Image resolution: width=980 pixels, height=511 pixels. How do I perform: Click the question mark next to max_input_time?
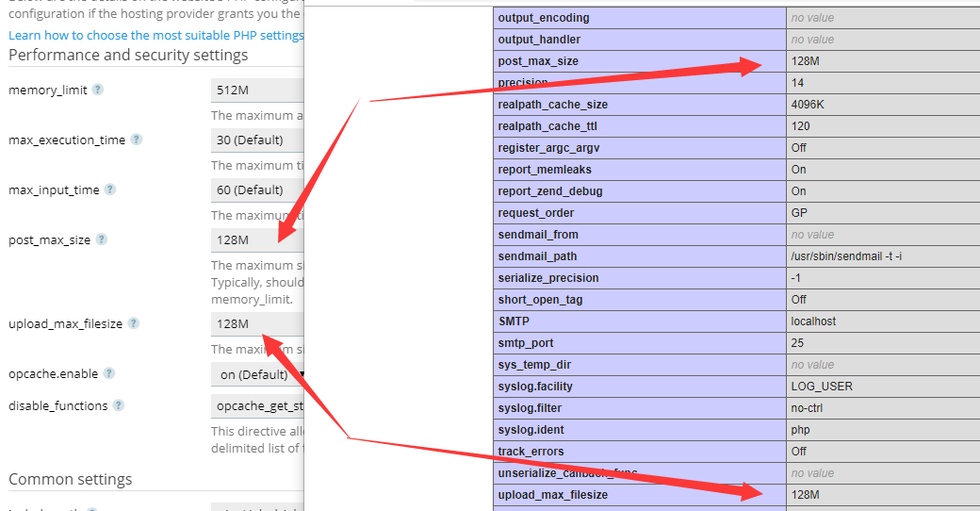click(x=110, y=190)
